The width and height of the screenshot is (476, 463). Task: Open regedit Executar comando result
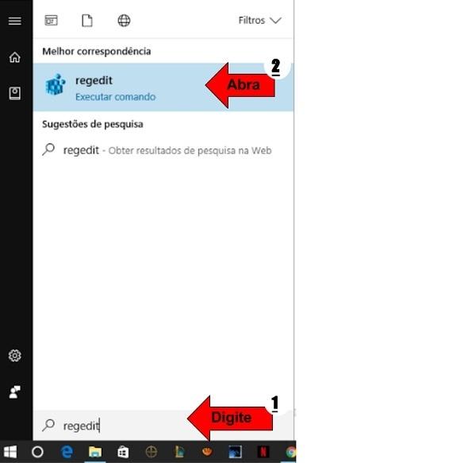[x=163, y=87]
